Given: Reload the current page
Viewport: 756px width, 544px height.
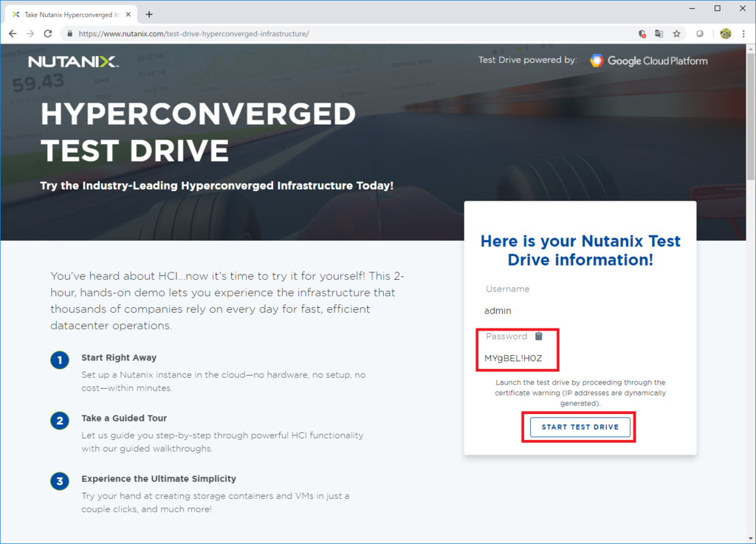Looking at the screenshot, I should (x=48, y=34).
